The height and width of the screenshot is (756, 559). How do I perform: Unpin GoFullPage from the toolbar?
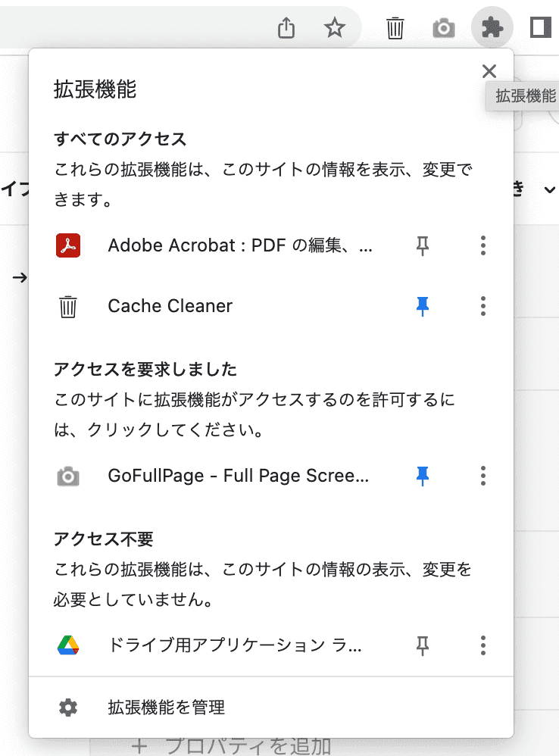click(x=423, y=476)
